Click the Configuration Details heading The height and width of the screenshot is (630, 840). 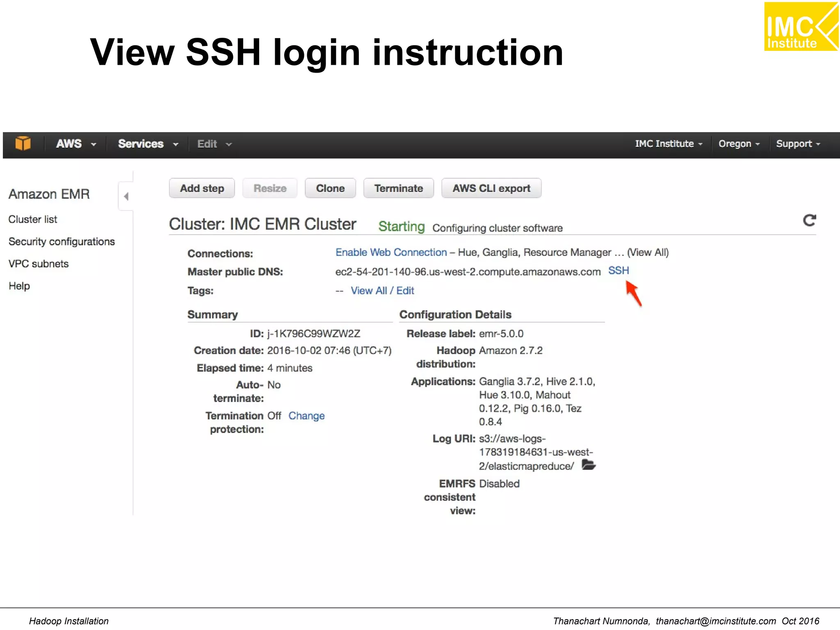455,315
